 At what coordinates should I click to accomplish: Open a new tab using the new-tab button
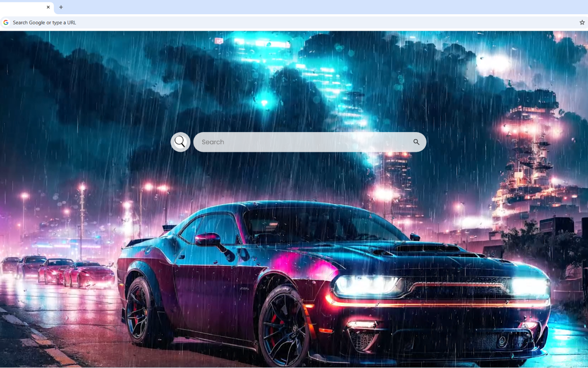click(x=61, y=7)
